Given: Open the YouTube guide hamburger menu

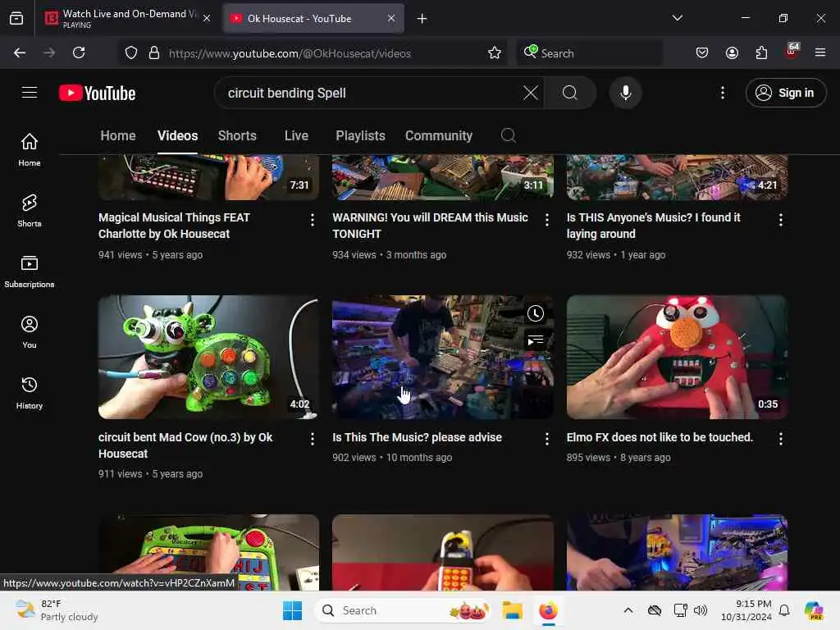Looking at the screenshot, I should point(30,93).
